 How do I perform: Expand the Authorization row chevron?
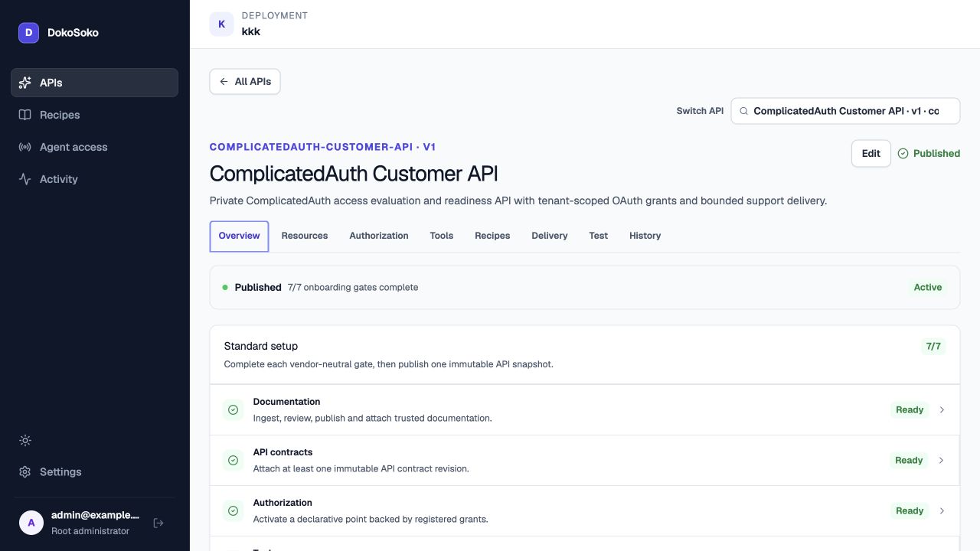point(942,510)
